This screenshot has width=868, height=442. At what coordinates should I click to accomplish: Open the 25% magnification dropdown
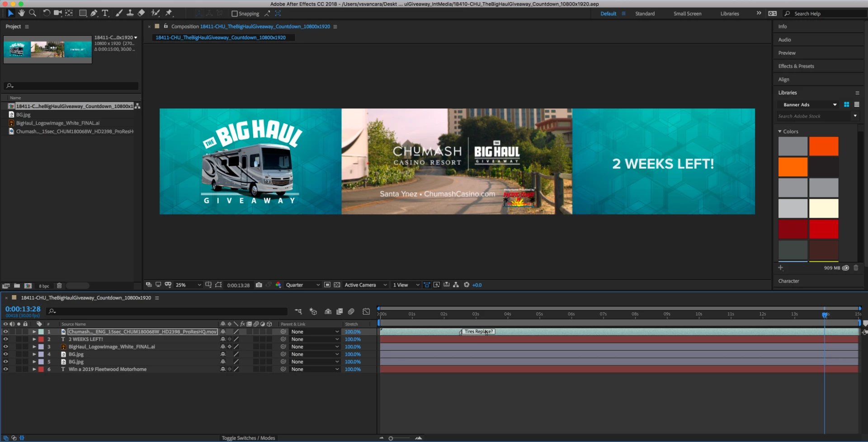[188, 285]
